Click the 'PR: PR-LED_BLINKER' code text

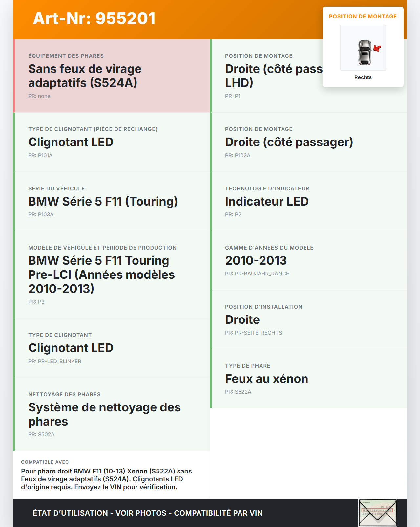coord(55,362)
